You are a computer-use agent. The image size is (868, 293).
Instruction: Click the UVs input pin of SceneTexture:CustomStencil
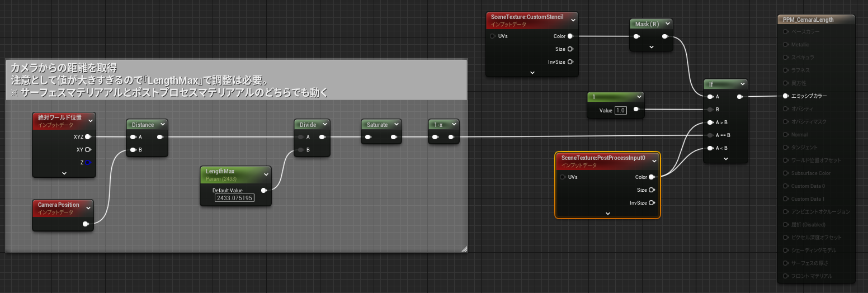tap(493, 36)
